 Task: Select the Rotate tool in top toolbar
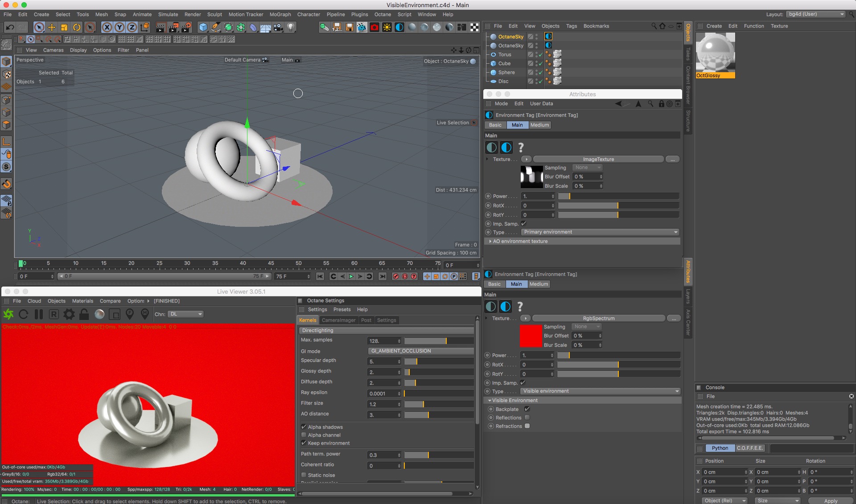[77, 27]
